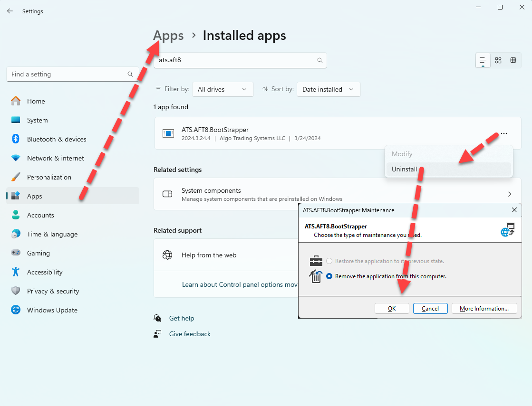Click the System components title text

coord(211,190)
